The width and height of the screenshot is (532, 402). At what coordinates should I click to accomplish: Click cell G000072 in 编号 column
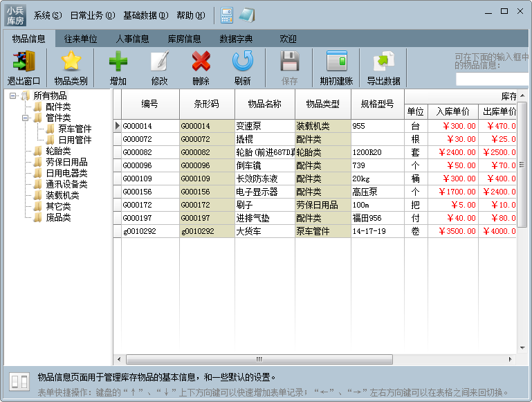(150, 139)
